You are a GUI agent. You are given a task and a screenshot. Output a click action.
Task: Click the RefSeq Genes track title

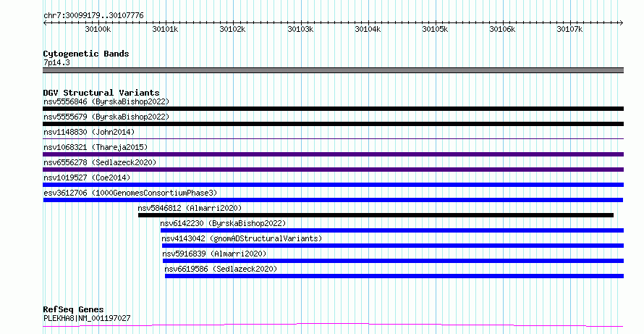[x=74, y=309]
